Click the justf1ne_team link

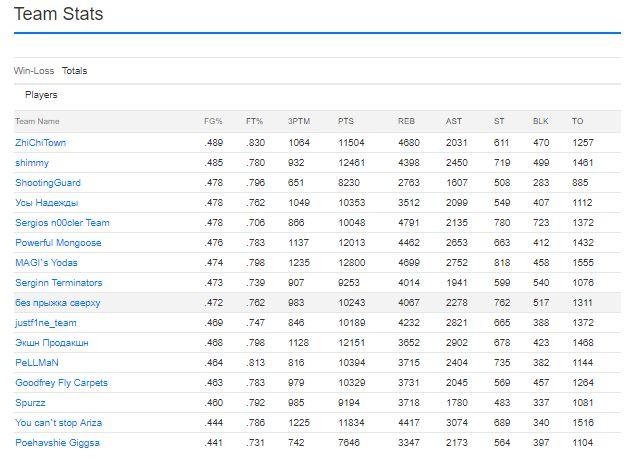(x=46, y=323)
